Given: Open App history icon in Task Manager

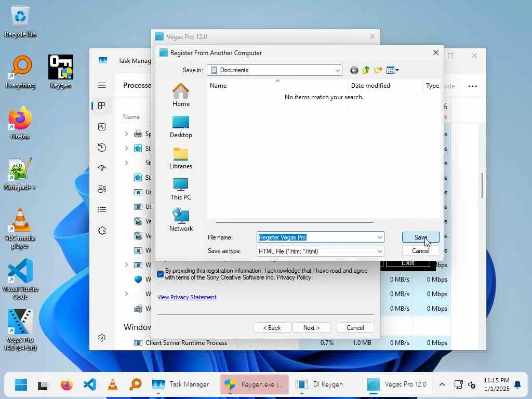Looking at the screenshot, I should click(x=102, y=148).
